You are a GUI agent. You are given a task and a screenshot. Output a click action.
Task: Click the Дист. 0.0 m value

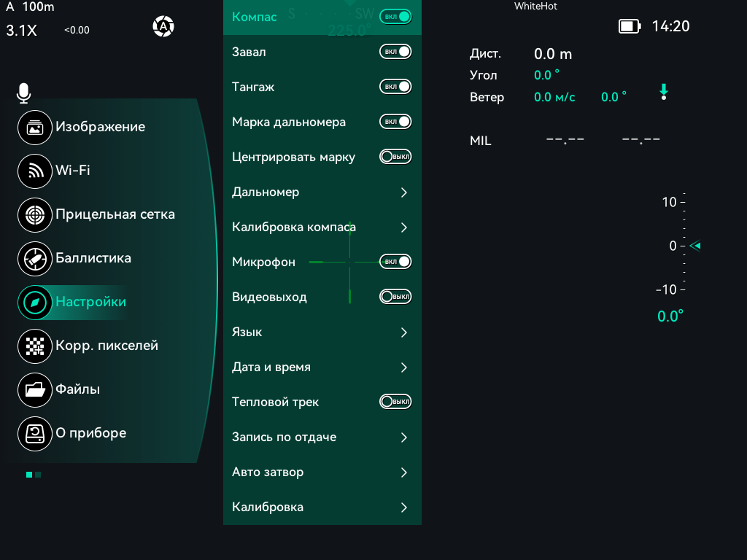(553, 54)
